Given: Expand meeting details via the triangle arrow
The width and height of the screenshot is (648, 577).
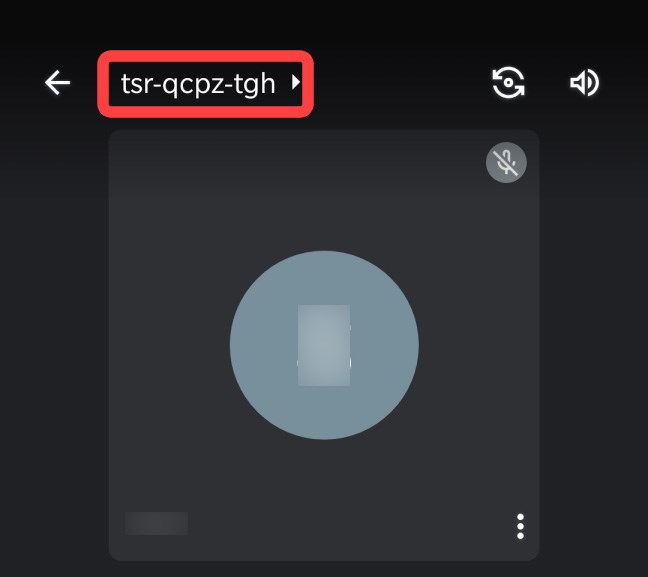Looking at the screenshot, I should click(295, 82).
